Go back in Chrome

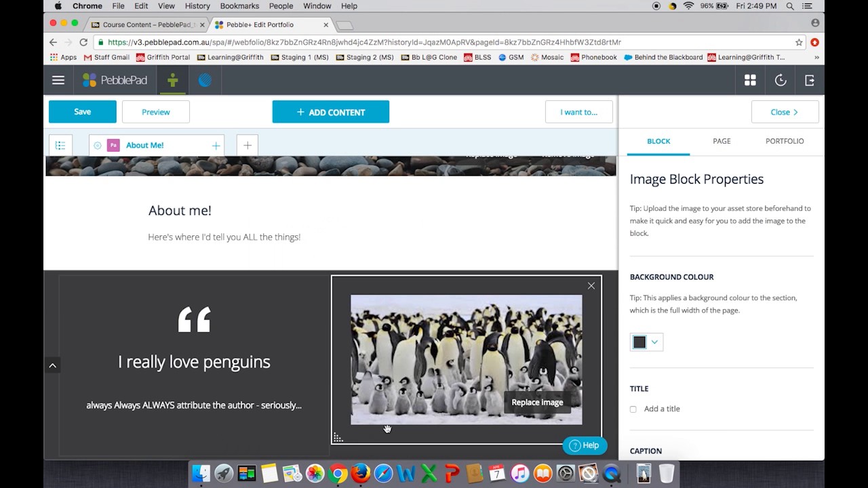[x=53, y=42]
